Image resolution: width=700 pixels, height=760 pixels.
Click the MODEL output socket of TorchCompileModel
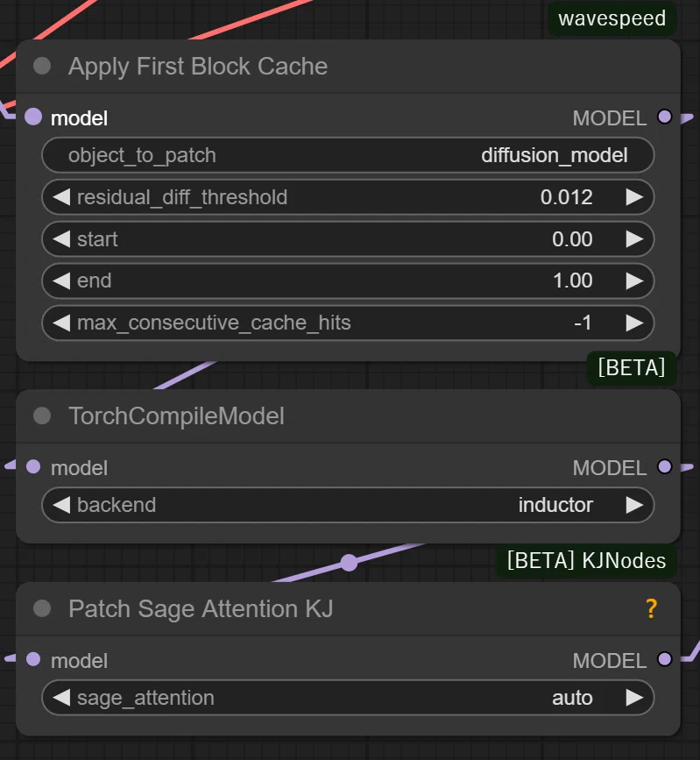[x=665, y=466]
